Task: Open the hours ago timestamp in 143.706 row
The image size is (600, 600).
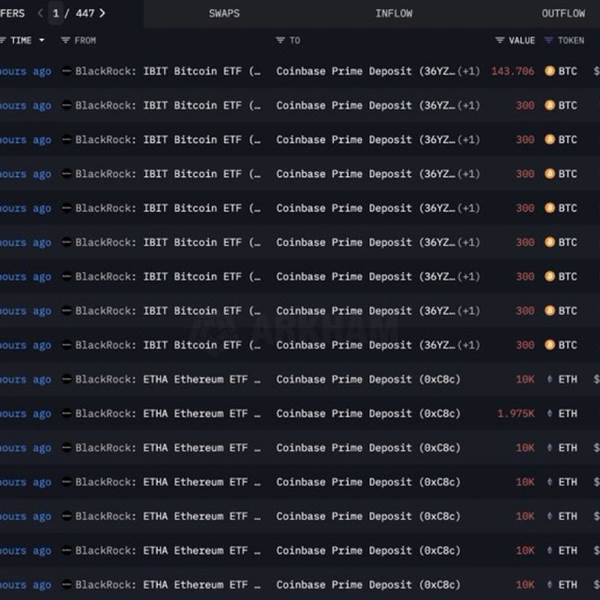Action: pyautogui.click(x=26, y=72)
